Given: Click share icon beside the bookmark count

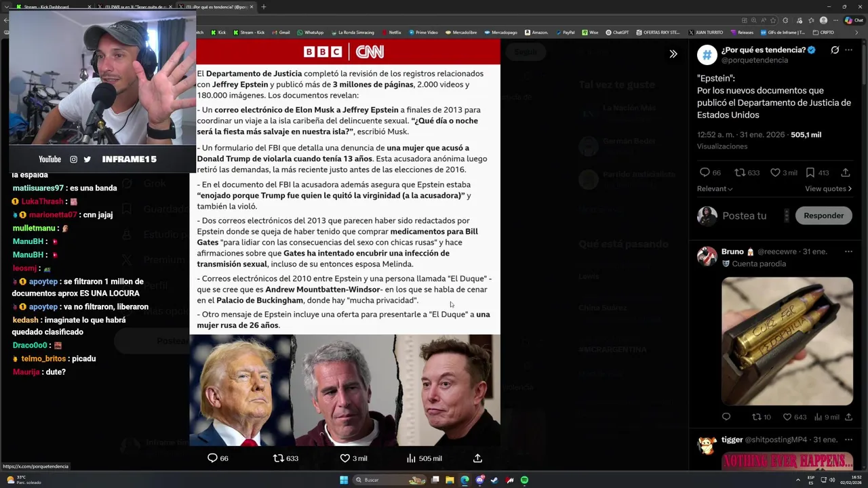Looking at the screenshot, I should click(846, 173).
